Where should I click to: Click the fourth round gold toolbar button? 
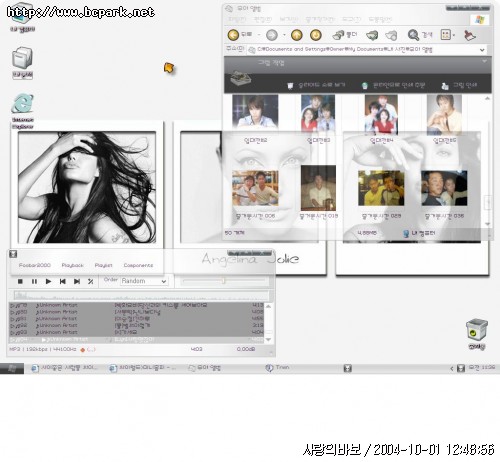point(315,35)
